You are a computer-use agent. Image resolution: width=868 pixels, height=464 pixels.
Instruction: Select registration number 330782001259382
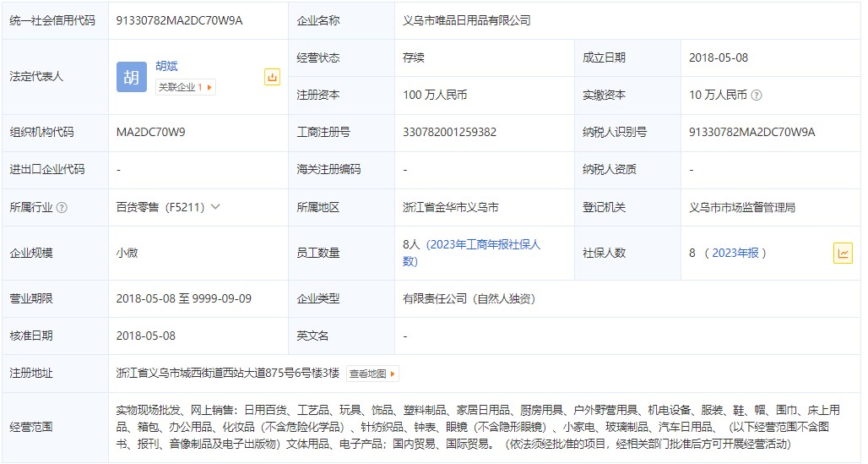[x=449, y=132]
